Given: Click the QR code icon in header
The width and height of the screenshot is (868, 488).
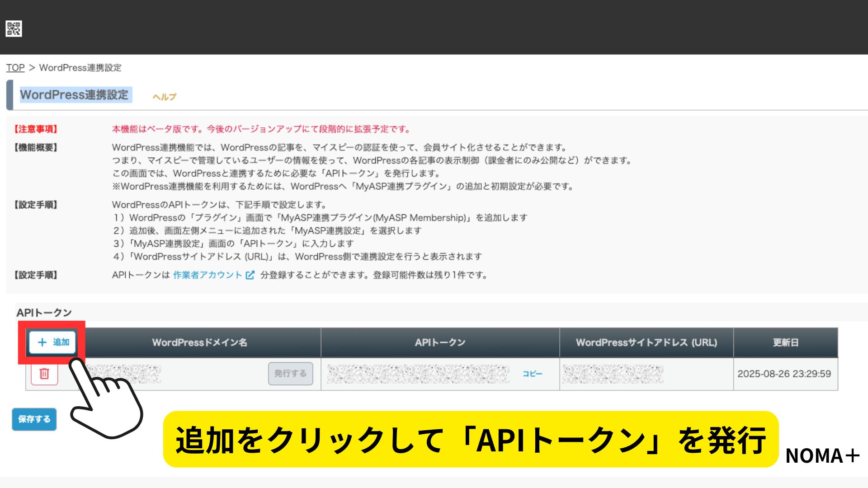Looking at the screenshot, I should (14, 28).
